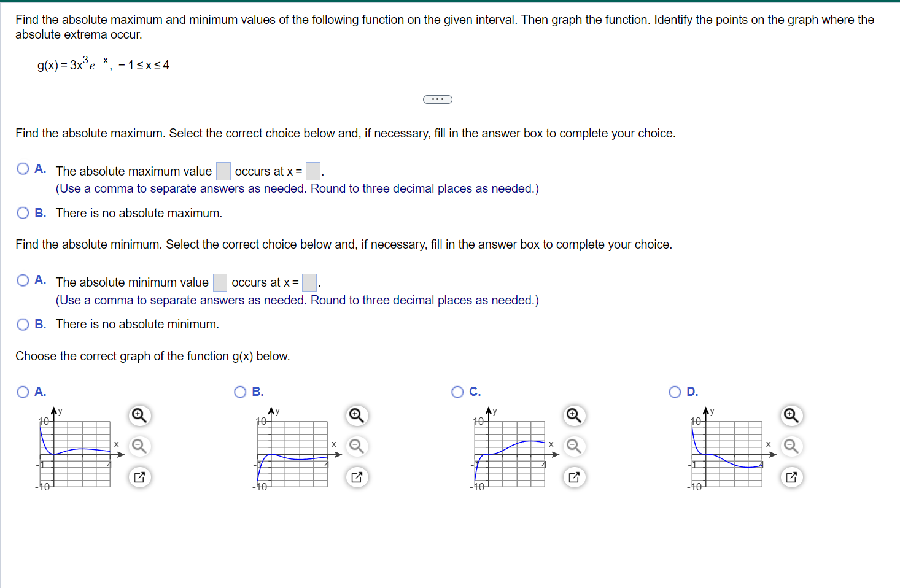Expand the ellipsis control on the divider line

(438, 99)
